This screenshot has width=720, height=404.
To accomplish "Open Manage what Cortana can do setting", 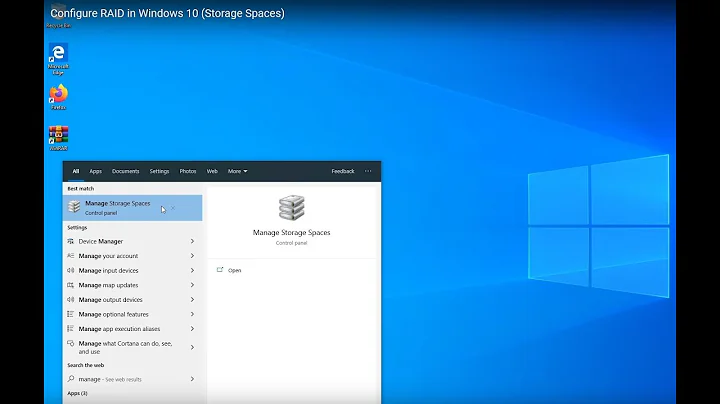I will coord(125,348).
